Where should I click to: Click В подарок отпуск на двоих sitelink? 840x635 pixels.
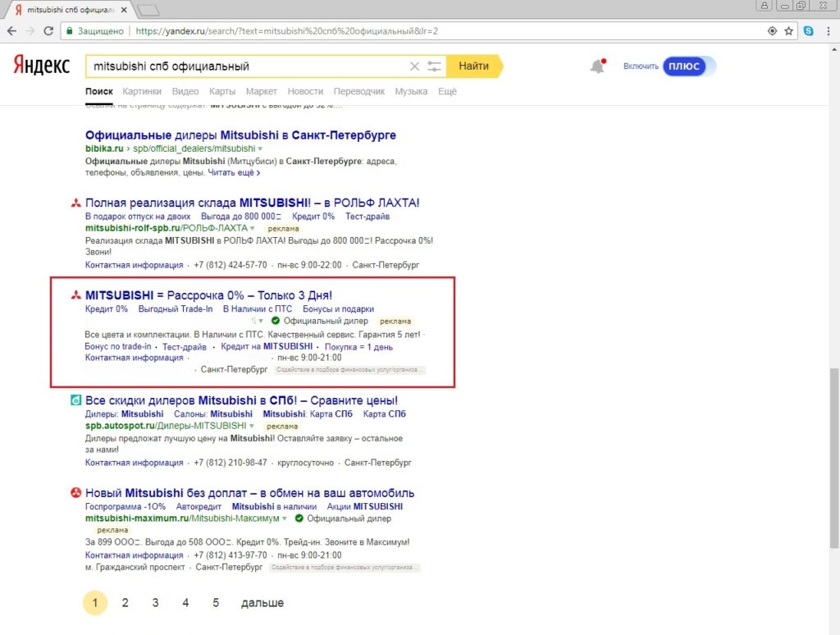coord(138,217)
